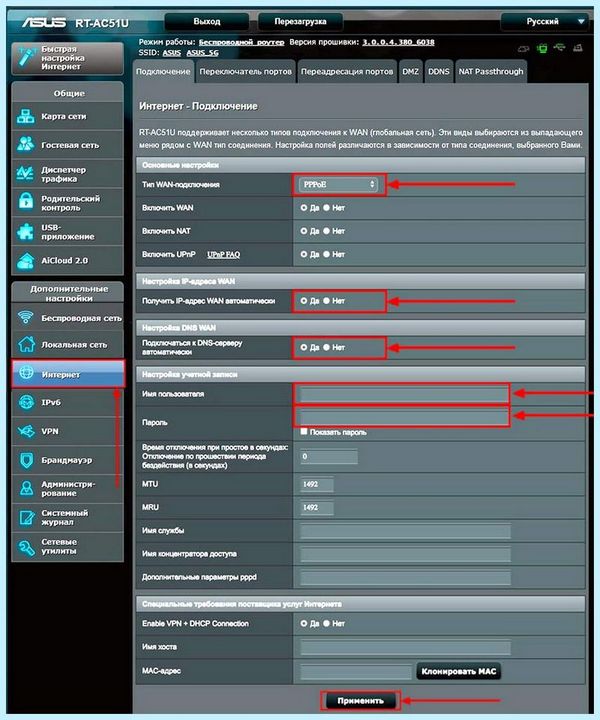Screen dimensions: 600x720
Task: Select Да for Включить NAT
Action: tap(303, 231)
